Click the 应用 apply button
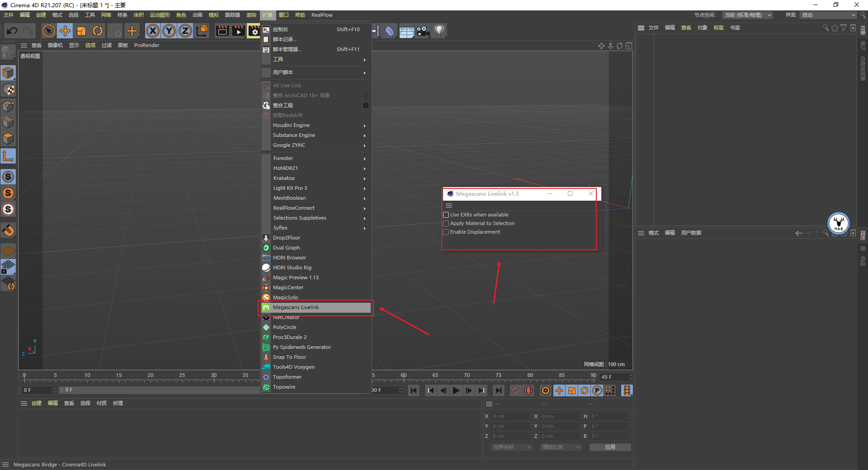The image size is (868, 470). (x=610, y=447)
